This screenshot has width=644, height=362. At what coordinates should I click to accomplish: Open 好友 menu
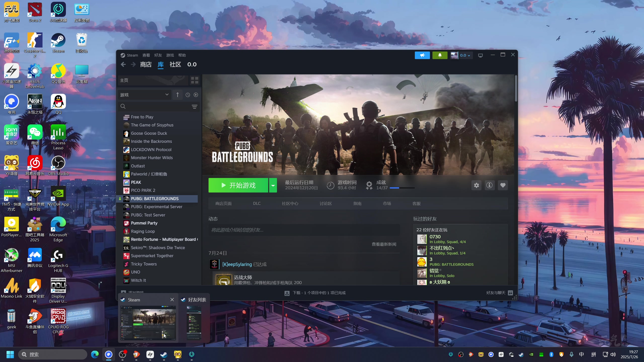[x=158, y=55]
